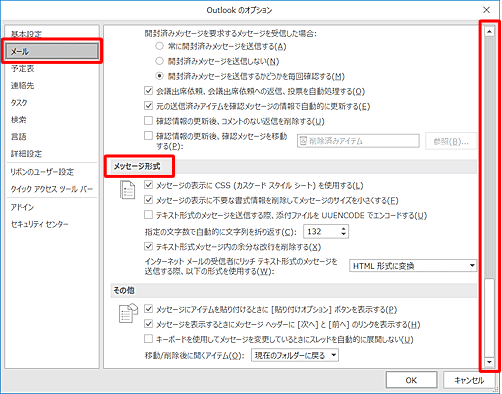Select 開封済みメッセージを送信しない radio button

(x=160, y=61)
